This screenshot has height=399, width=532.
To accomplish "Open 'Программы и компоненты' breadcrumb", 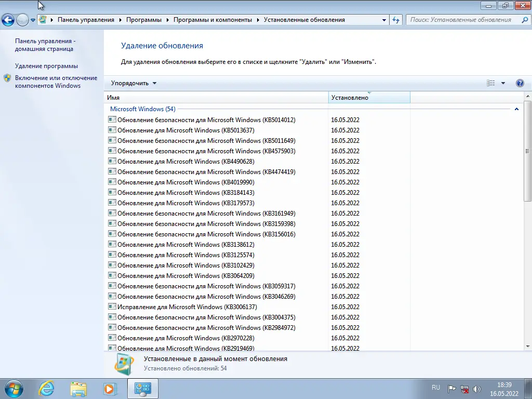I will 212,20.
